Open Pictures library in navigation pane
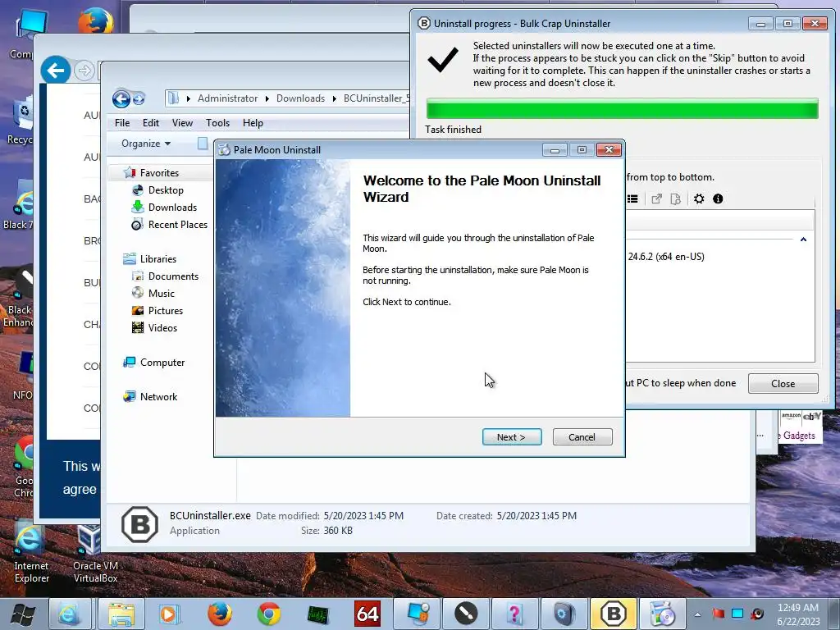840x630 pixels. 166,311
